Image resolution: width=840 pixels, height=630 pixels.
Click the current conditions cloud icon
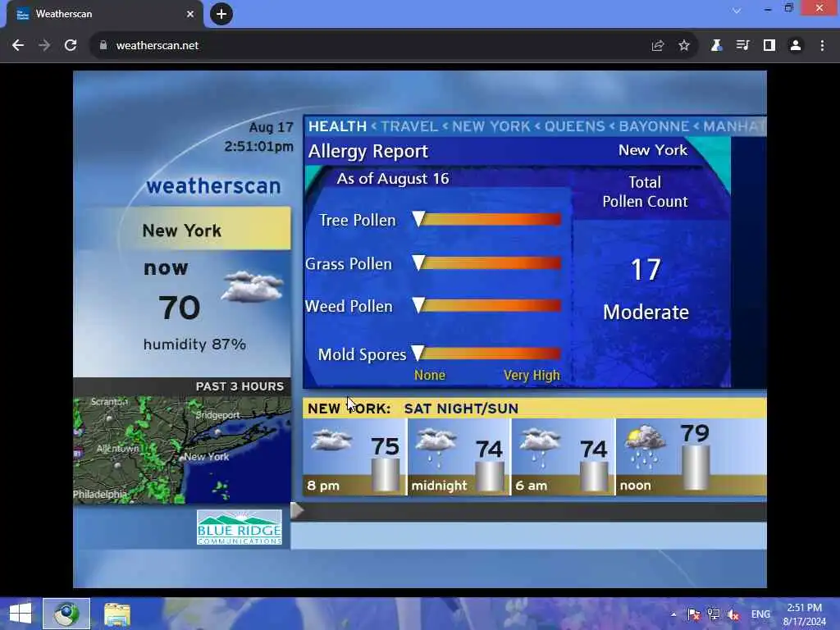click(x=253, y=286)
